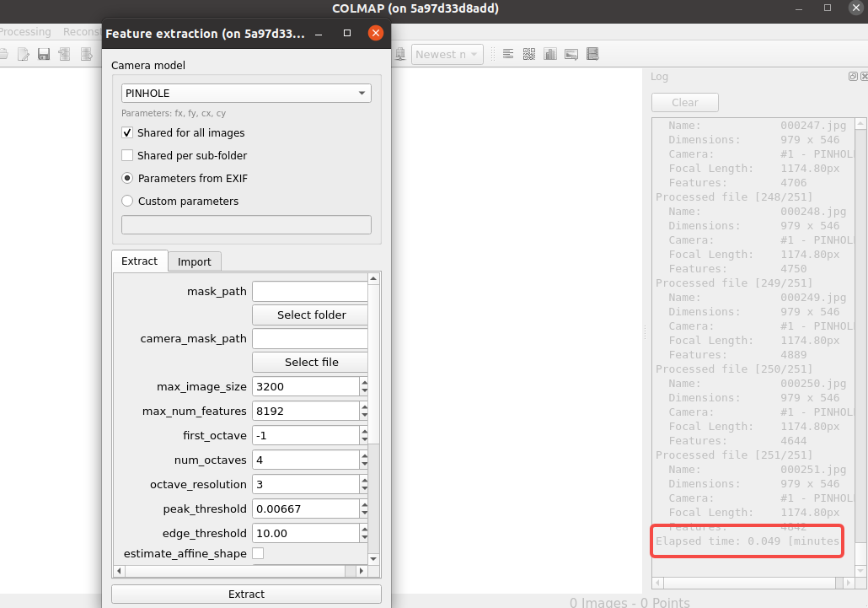Increase peak_threshold with up arrow
This screenshot has width=868, height=608.
(x=364, y=504)
